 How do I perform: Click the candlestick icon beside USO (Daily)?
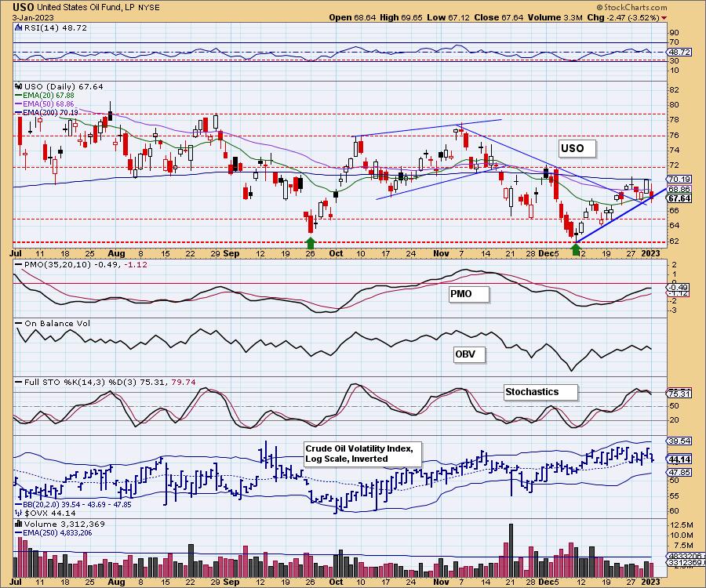click(19, 86)
